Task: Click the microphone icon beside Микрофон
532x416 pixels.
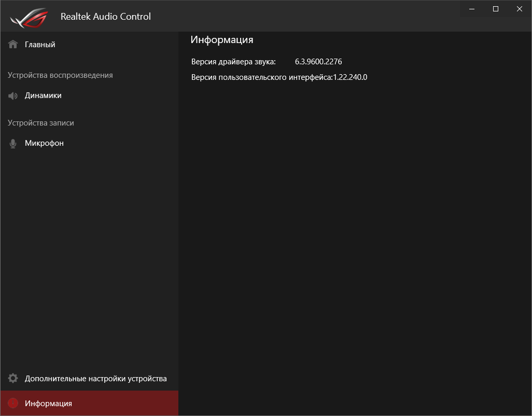Action: click(13, 144)
